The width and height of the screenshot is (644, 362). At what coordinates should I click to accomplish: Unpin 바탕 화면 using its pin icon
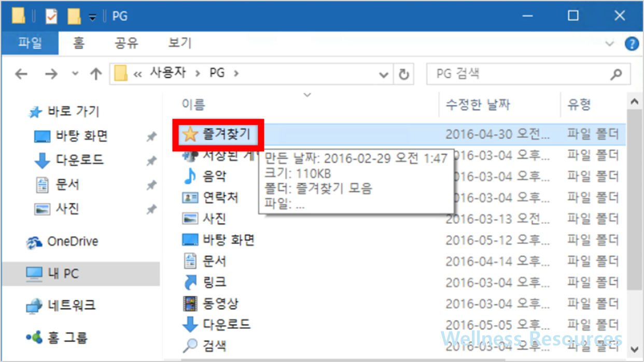click(x=151, y=137)
